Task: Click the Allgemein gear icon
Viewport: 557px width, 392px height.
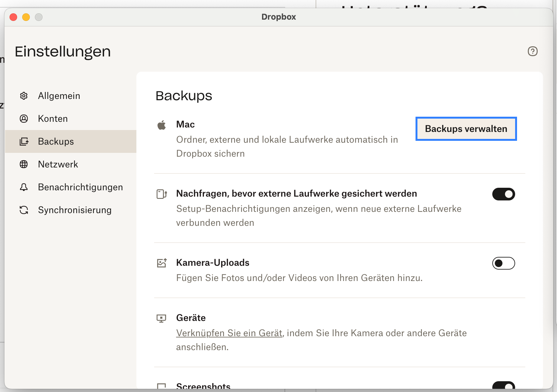Action: (x=24, y=96)
